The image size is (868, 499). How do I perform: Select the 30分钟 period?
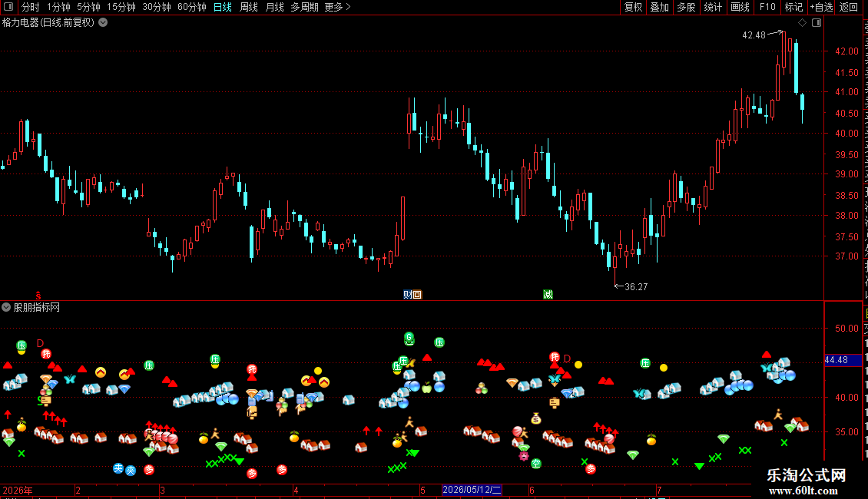tap(157, 7)
